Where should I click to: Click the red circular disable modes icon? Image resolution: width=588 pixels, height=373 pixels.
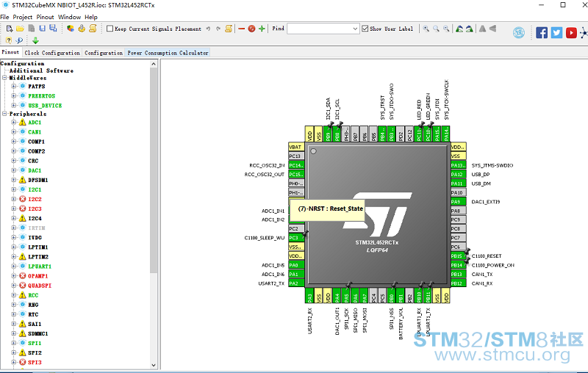click(251, 29)
